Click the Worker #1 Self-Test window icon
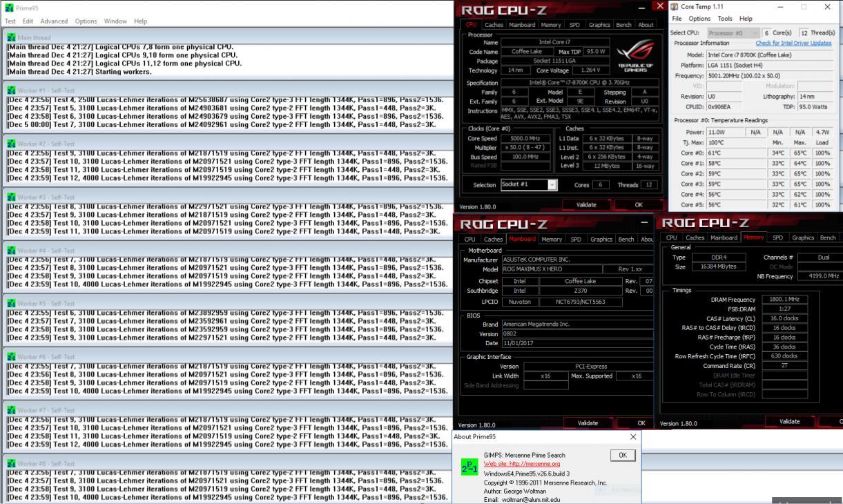Viewport: 843px width, 504px height. coord(11,90)
